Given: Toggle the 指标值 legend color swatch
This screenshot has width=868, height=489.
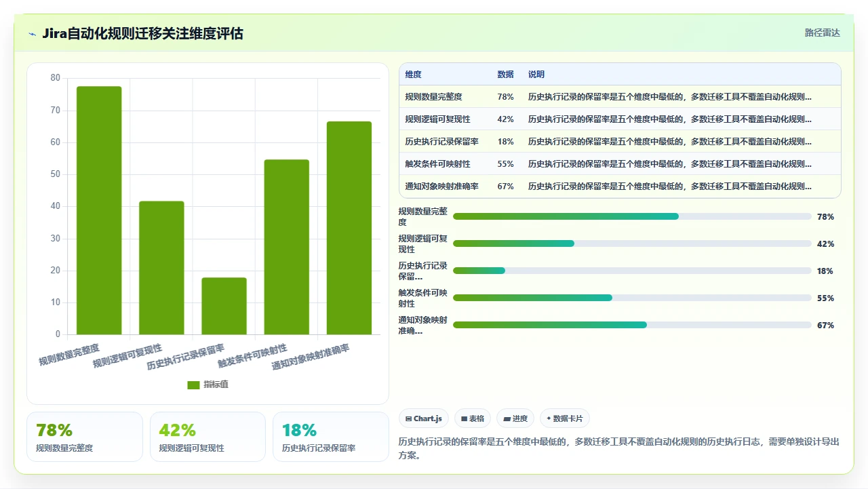Looking at the screenshot, I should (193, 385).
